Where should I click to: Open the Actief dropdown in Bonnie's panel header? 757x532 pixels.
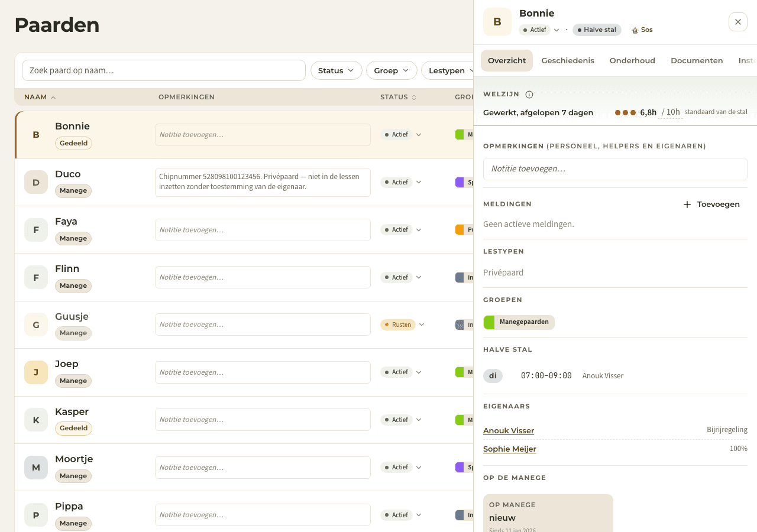(x=539, y=30)
